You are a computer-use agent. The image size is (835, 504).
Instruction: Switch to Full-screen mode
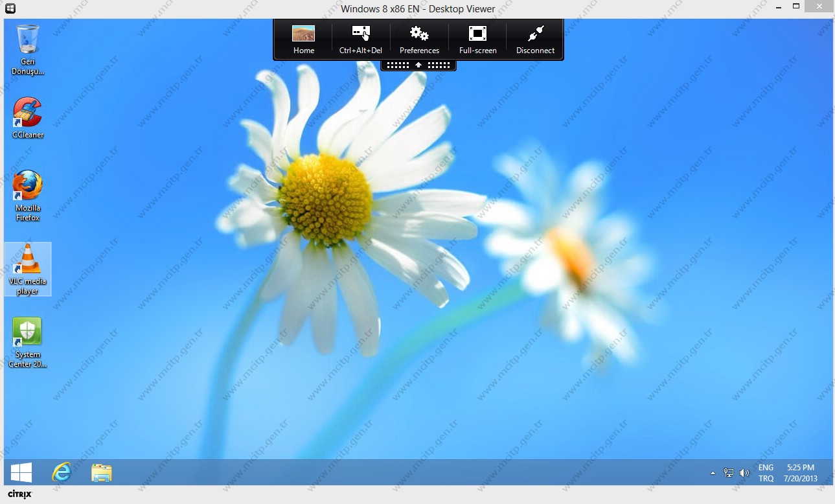[477, 40]
